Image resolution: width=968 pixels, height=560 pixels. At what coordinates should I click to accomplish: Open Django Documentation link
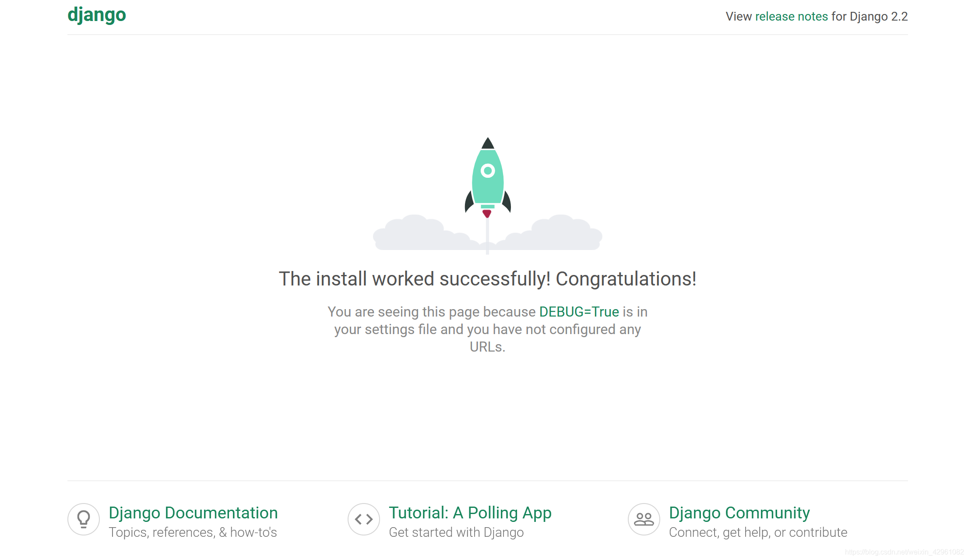pos(194,513)
